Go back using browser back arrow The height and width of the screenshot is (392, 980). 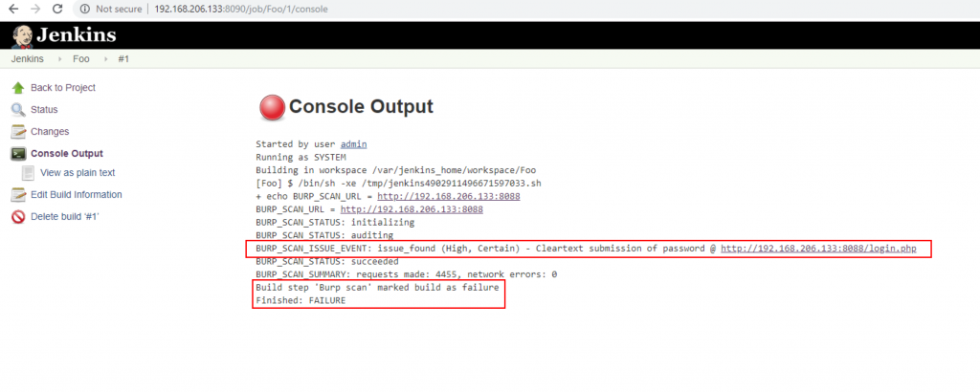[x=12, y=9]
